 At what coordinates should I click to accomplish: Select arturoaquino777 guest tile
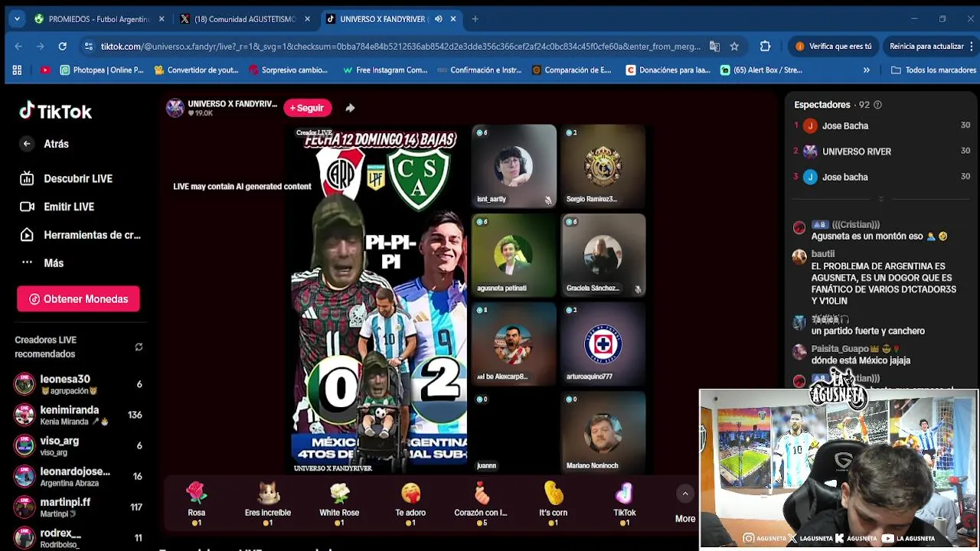[x=603, y=344]
